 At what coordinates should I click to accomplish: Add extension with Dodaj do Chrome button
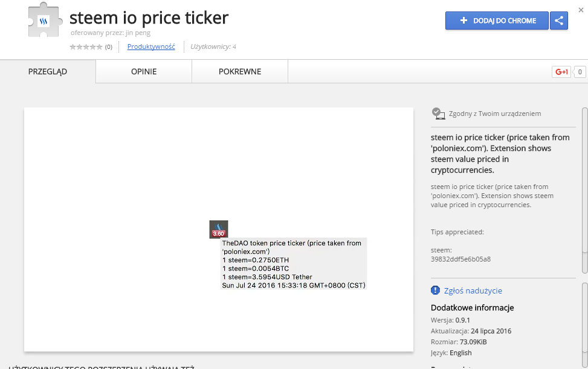(x=497, y=21)
